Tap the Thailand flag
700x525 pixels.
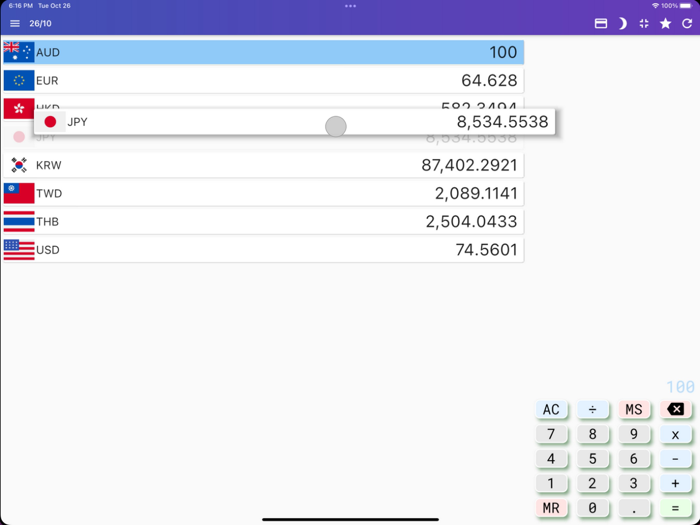click(19, 221)
